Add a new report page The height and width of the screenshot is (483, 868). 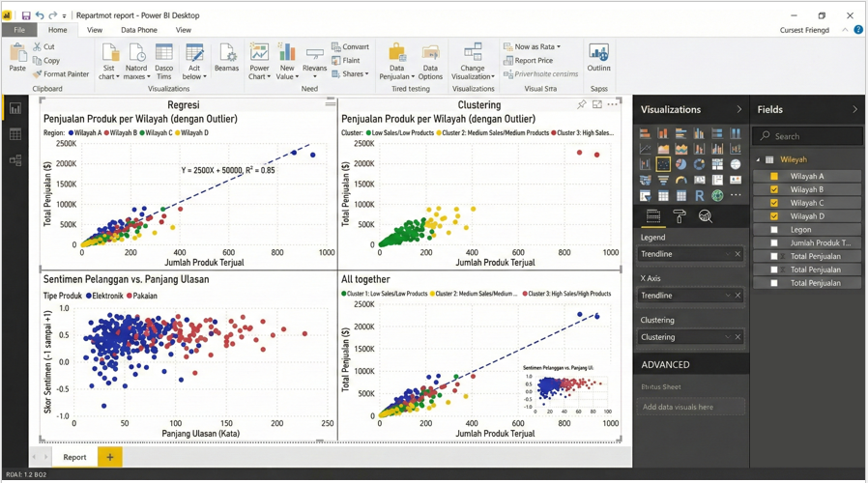click(109, 457)
